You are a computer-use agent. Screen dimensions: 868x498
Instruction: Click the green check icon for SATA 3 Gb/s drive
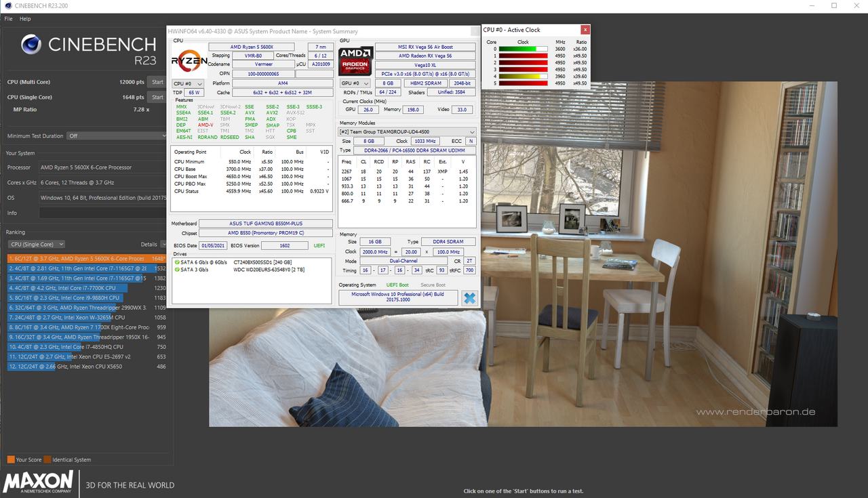(177, 269)
